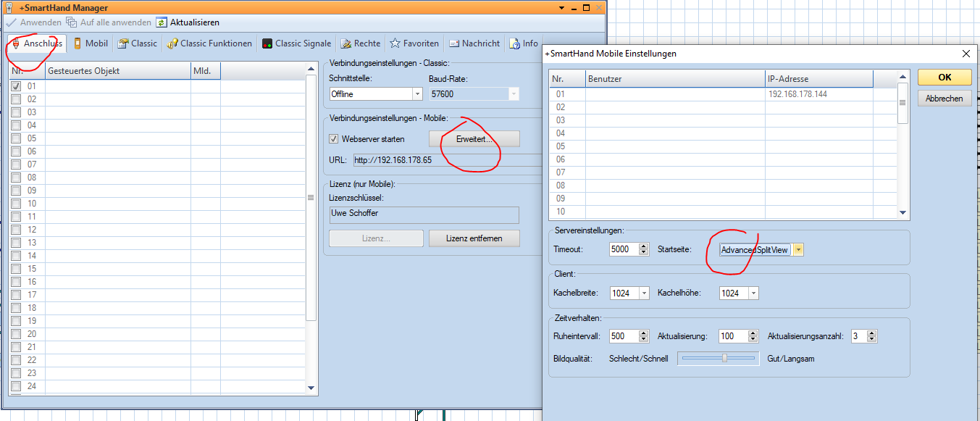Open the Rechte tab icon
980x421 pixels.
347,43
